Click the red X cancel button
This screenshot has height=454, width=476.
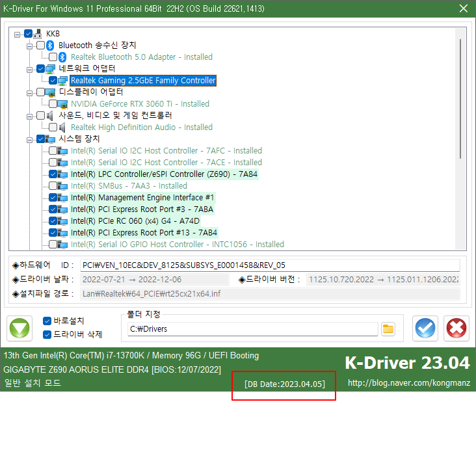point(456,328)
